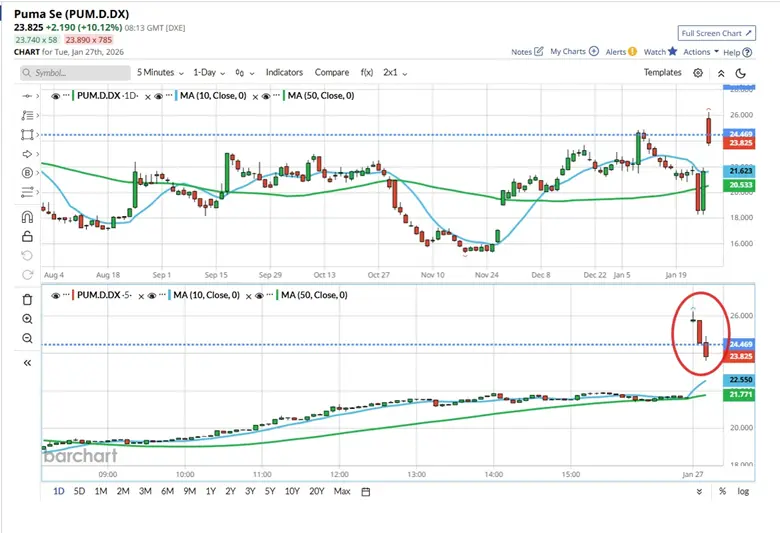
Task: Toggle visibility of lower MA 50 line
Action: [x=259, y=296]
